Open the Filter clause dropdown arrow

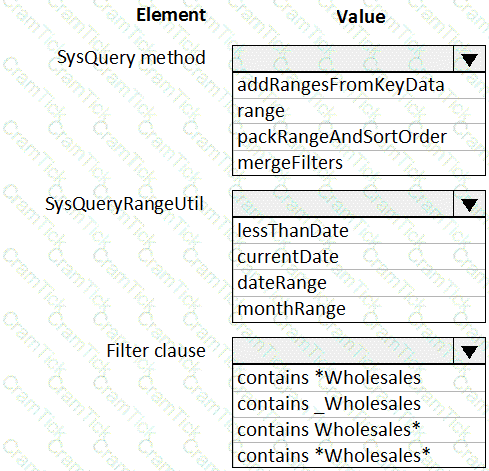click(x=469, y=351)
